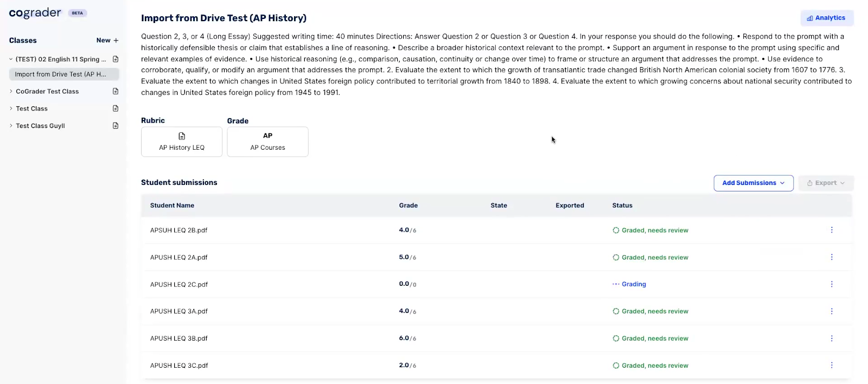Open the APUSH LEQ 3C.pdf submission

point(179,366)
